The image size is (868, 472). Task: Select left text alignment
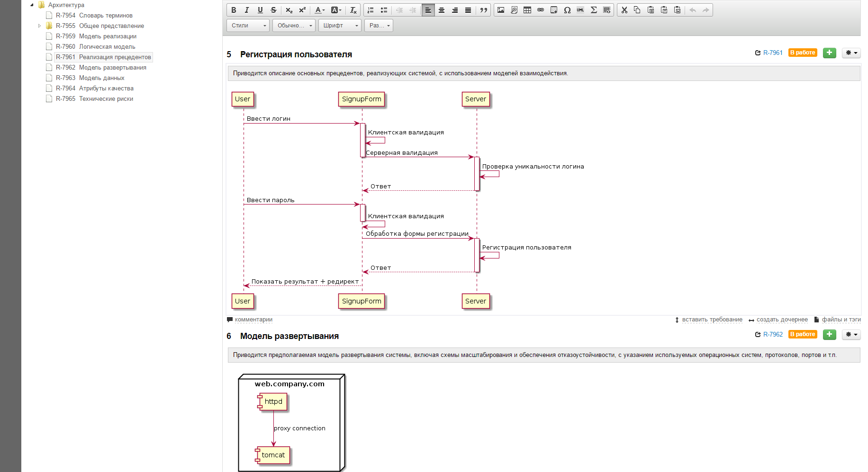click(428, 10)
